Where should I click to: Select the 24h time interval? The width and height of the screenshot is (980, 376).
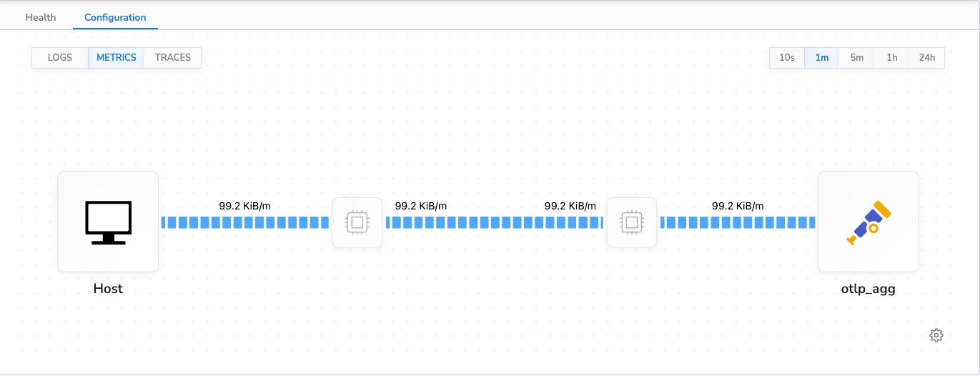click(x=926, y=57)
